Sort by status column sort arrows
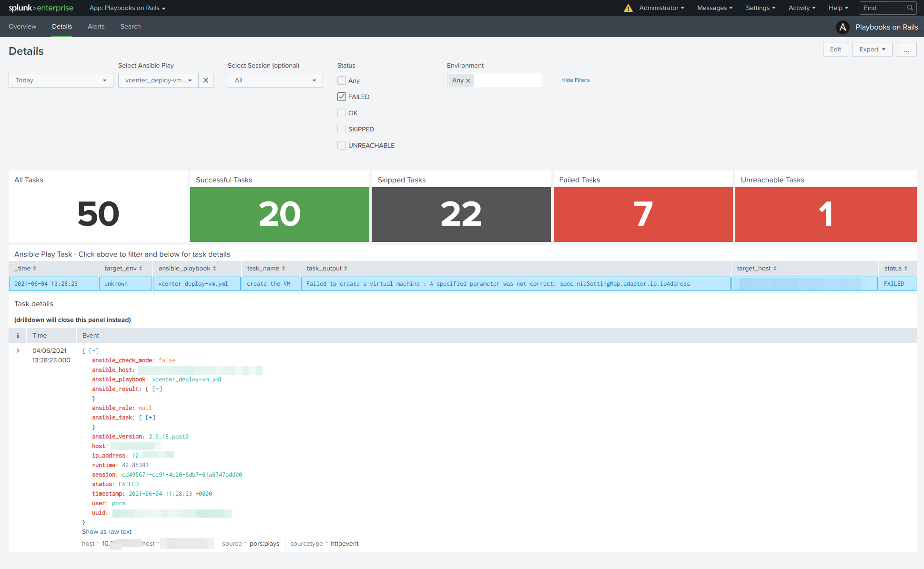The width and height of the screenshot is (924, 569). (x=906, y=269)
